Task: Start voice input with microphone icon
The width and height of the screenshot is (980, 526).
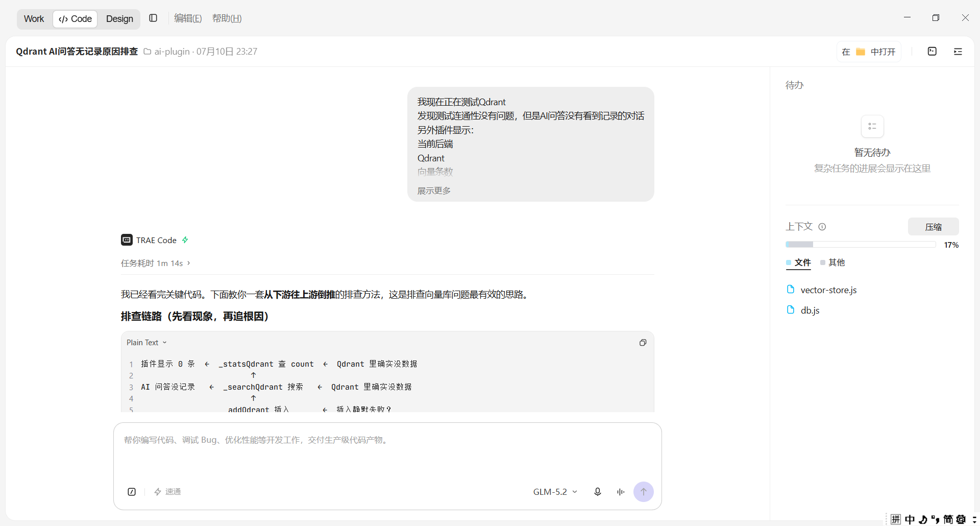Action: click(x=598, y=492)
